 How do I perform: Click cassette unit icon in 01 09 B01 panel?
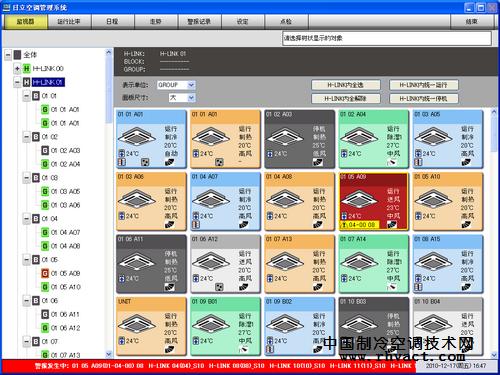click(211, 325)
